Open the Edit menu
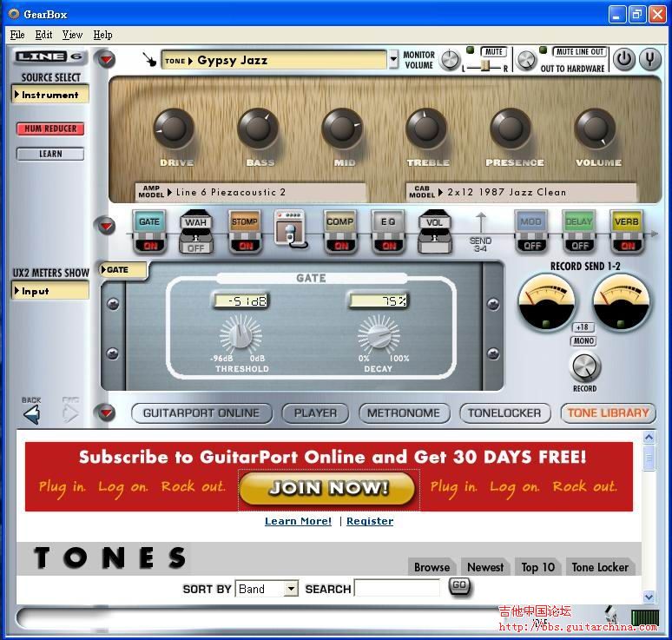This screenshot has height=640, width=672. click(x=43, y=35)
